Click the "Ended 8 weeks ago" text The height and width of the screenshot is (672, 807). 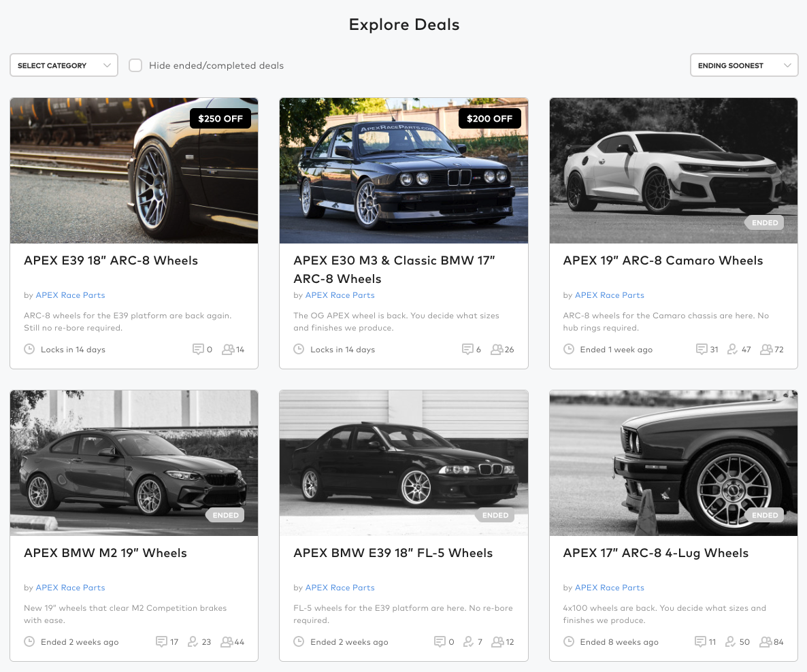619,641
